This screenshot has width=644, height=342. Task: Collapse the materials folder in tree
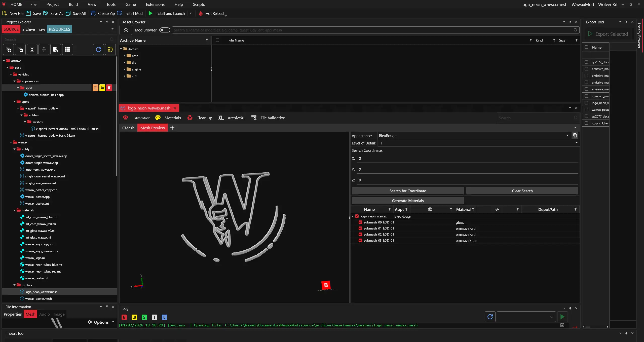coord(14,210)
